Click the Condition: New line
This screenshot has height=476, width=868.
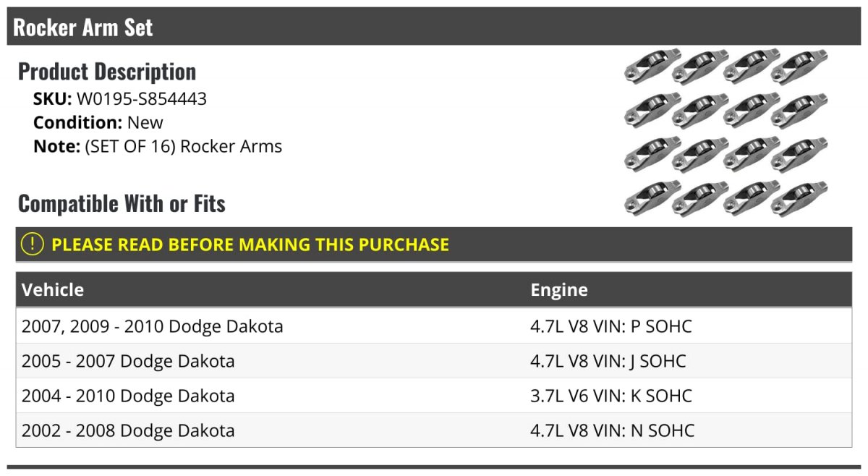tap(98, 123)
